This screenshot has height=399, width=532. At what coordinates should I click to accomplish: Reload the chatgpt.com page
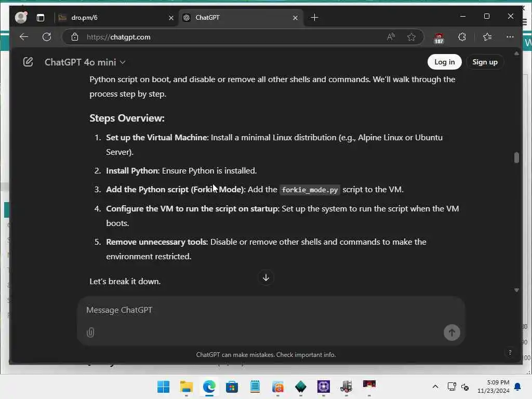pyautogui.click(x=47, y=37)
